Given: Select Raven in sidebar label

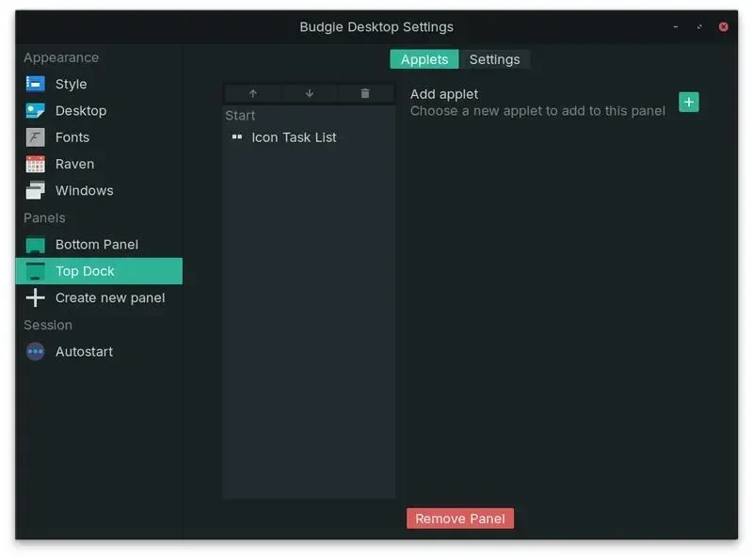Looking at the screenshot, I should click(74, 164).
